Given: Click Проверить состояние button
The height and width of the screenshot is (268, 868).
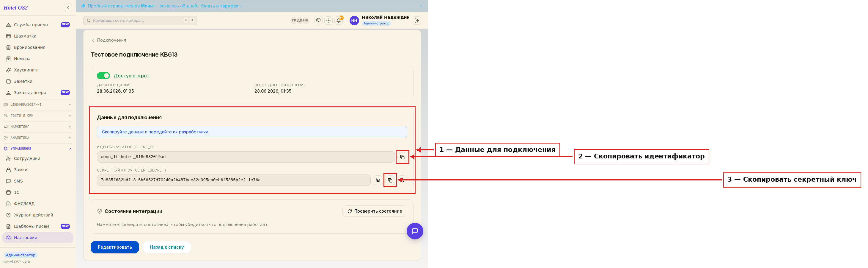Looking at the screenshot, I should coord(375,211).
